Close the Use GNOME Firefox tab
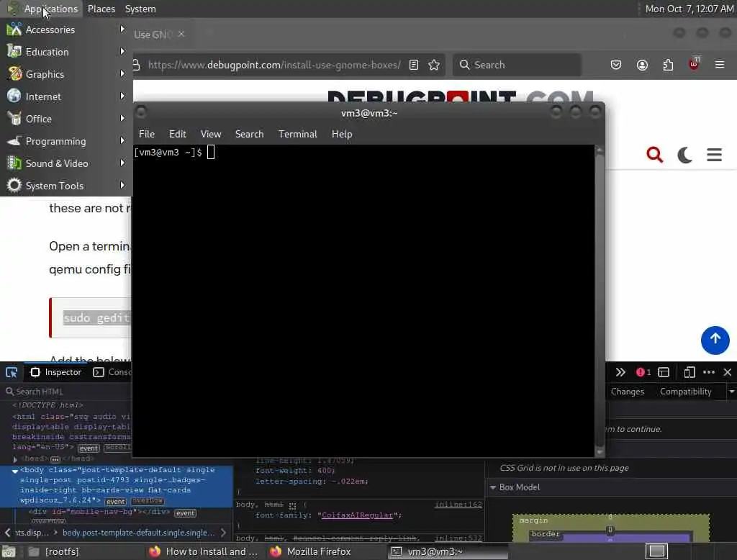This screenshot has height=560, width=737. pos(181,34)
